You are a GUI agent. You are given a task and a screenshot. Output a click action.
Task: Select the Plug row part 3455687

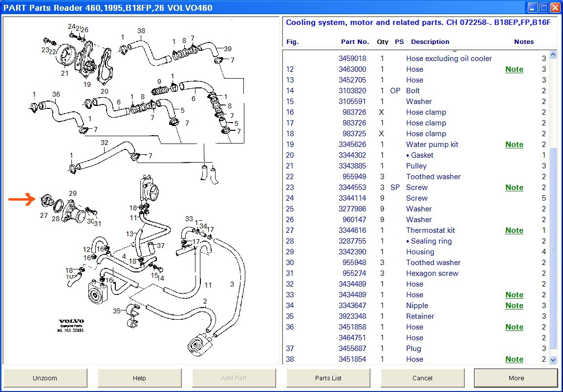pos(416,349)
